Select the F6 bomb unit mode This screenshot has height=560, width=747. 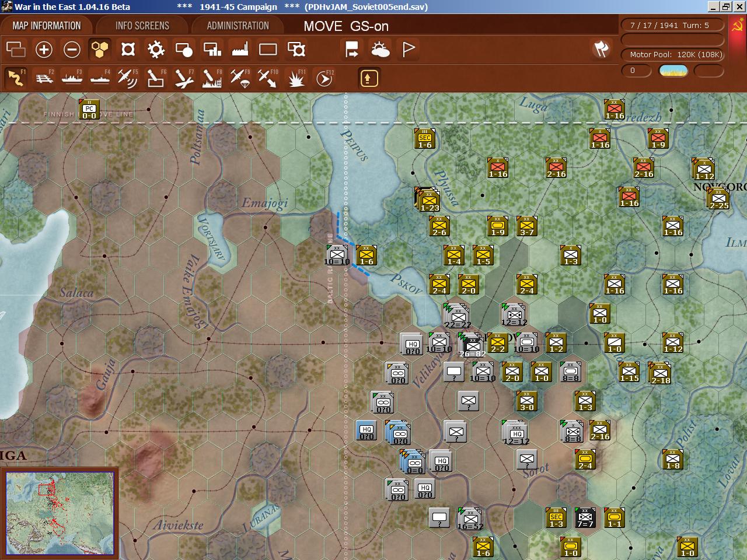156,78
